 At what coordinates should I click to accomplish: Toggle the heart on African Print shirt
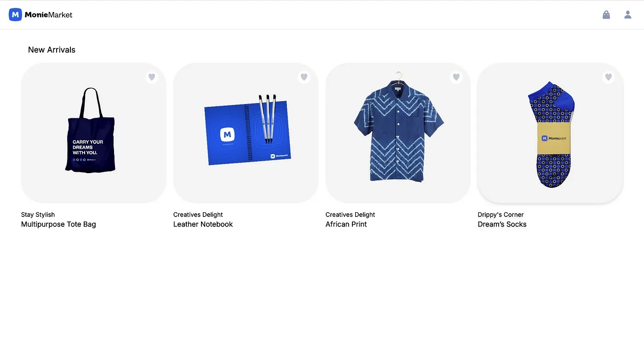coord(456,77)
